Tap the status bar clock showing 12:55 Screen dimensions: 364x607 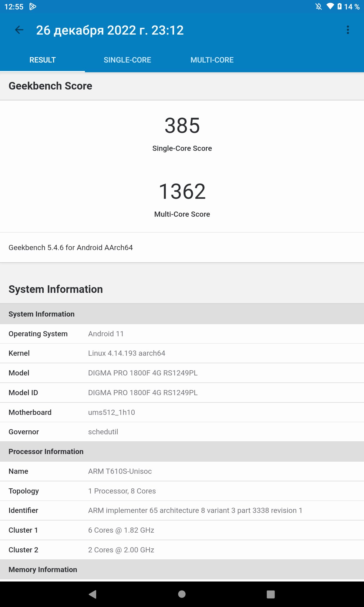coord(14,7)
